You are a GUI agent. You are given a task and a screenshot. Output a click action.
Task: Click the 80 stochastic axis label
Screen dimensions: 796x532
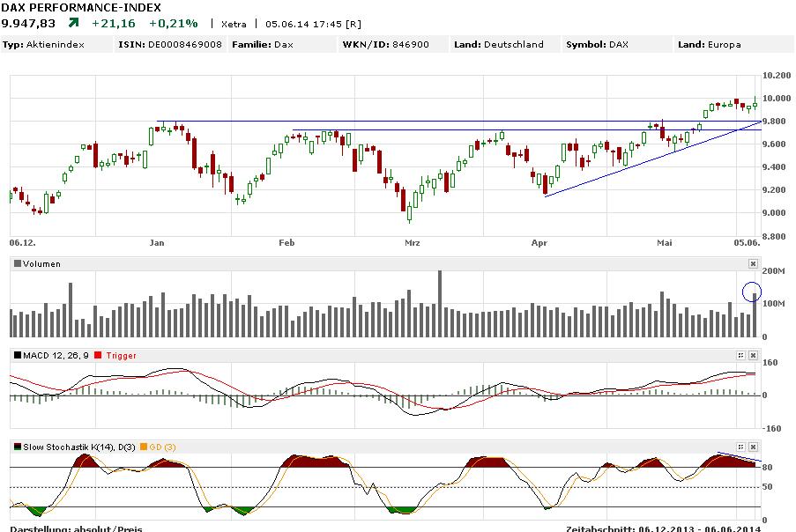point(768,467)
